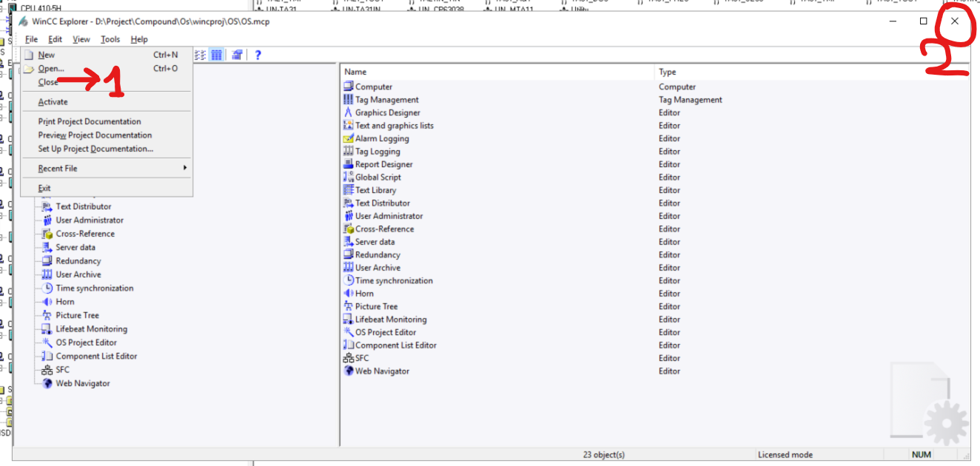Click the Tag Management icon
Viewport: 980px width, 466px height.
pyautogui.click(x=349, y=100)
